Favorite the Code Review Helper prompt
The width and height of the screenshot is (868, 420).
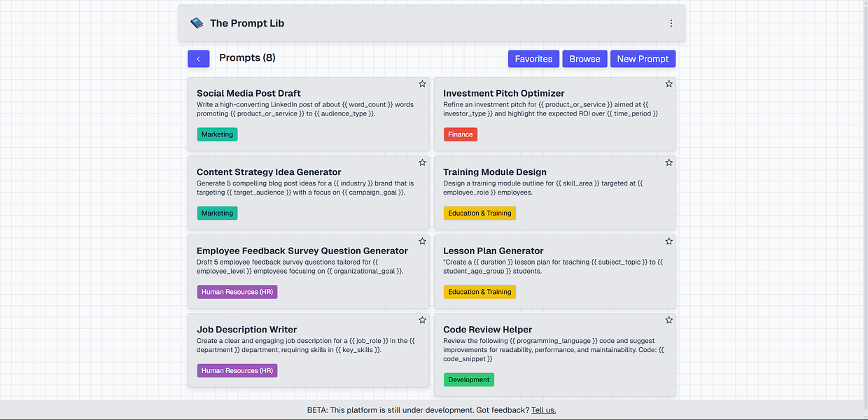[x=668, y=320]
